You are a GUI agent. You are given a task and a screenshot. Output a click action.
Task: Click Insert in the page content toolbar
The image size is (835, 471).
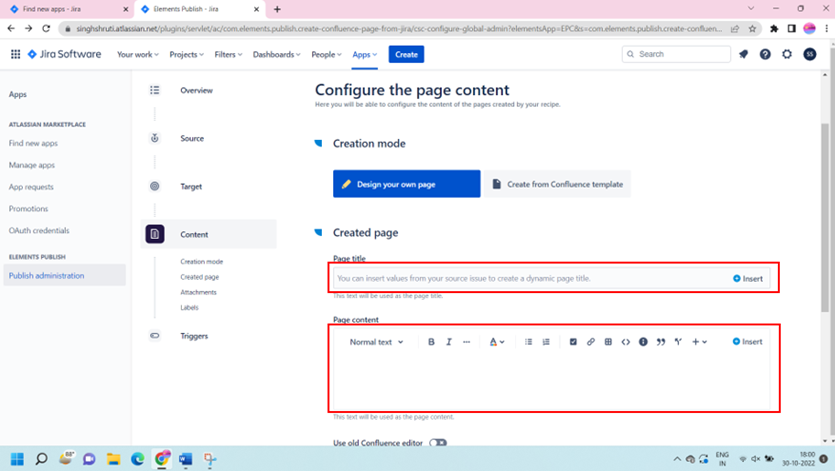(x=748, y=342)
